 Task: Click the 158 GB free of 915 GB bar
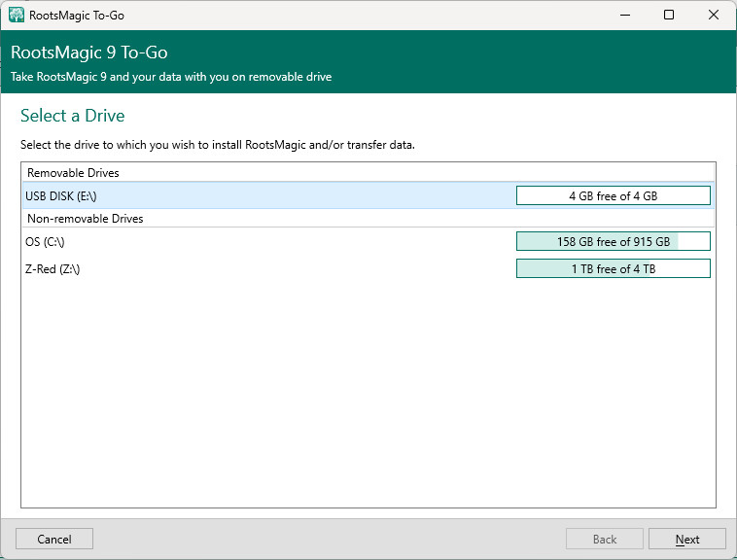tap(613, 241)
